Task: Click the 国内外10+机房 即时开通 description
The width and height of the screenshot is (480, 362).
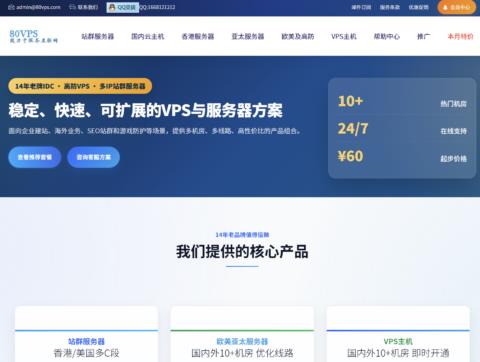Action: point(398,353)
